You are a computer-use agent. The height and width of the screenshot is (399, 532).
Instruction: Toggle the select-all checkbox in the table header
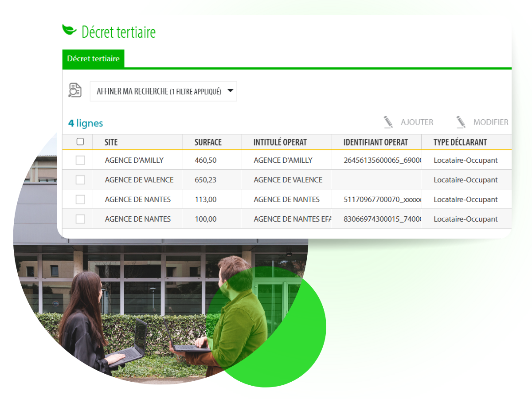[81, 141]
